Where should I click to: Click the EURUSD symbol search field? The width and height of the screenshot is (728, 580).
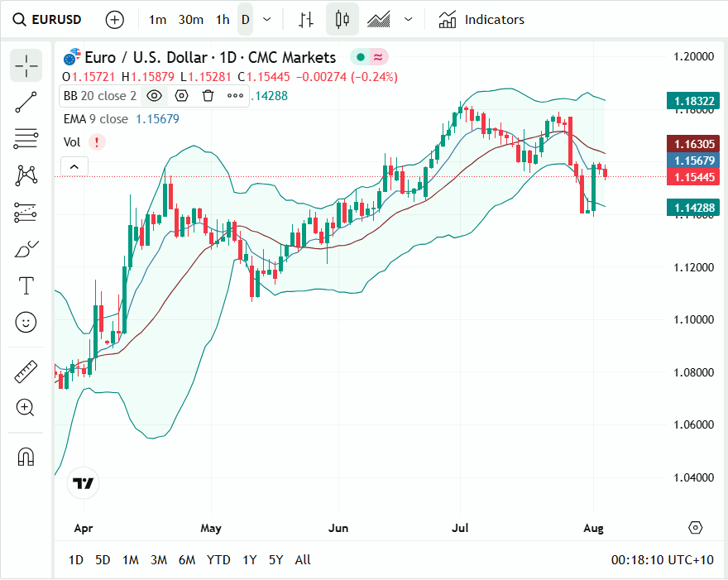pos(47,19)
